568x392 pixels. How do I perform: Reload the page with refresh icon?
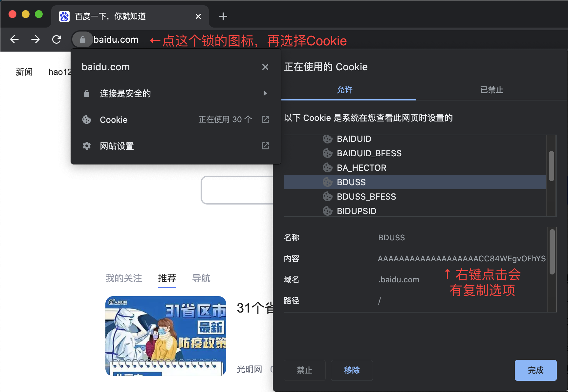pyautogui.click(x=57, y=39)
